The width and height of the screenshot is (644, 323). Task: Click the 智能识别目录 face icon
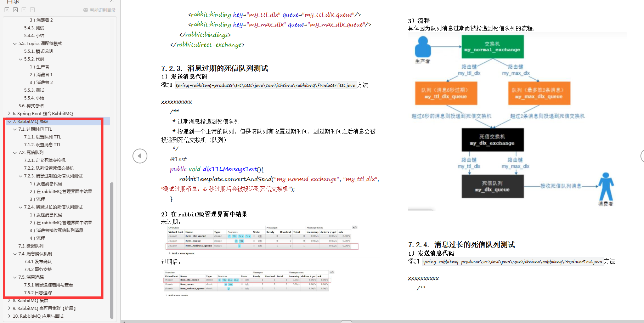point(85,10)
